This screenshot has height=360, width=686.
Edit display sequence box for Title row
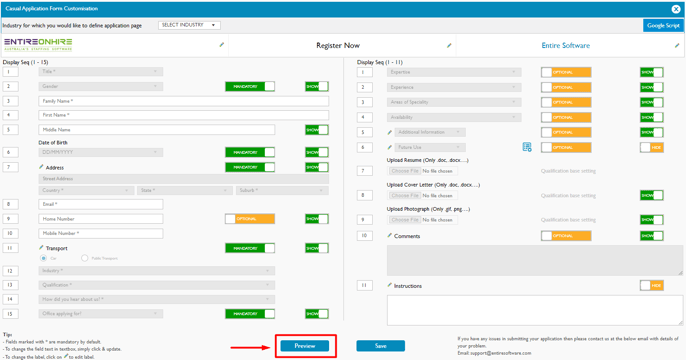pyautogui.click(x=10, y=72)
